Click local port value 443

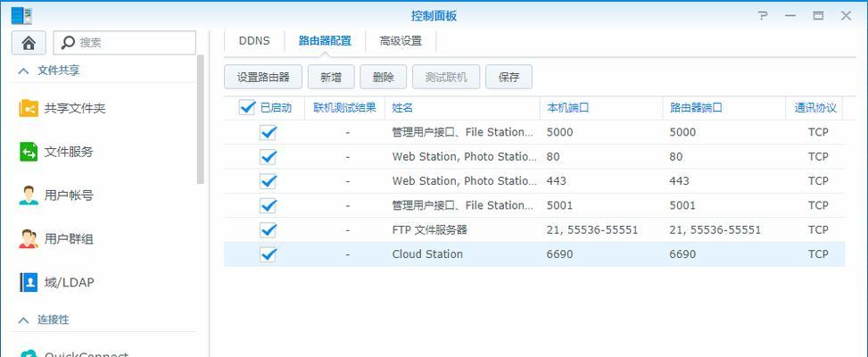(x=557, y=181)
